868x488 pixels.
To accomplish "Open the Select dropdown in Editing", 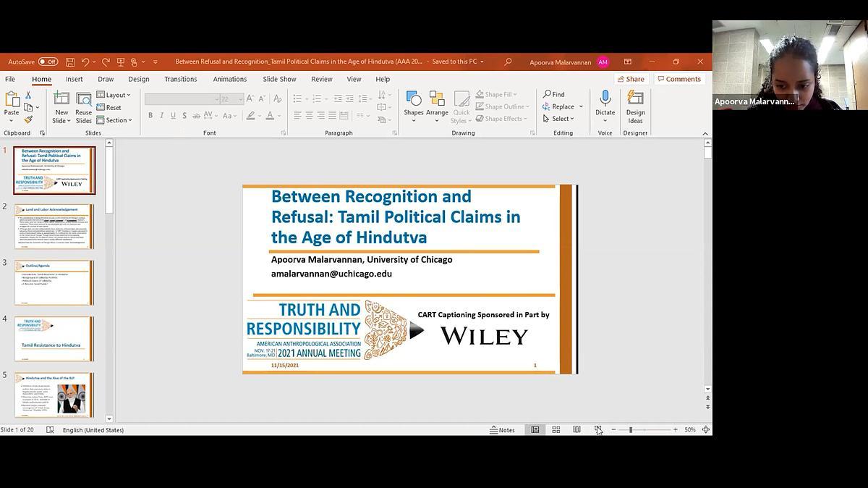I will pyautogui.click(x=558, y=119).
